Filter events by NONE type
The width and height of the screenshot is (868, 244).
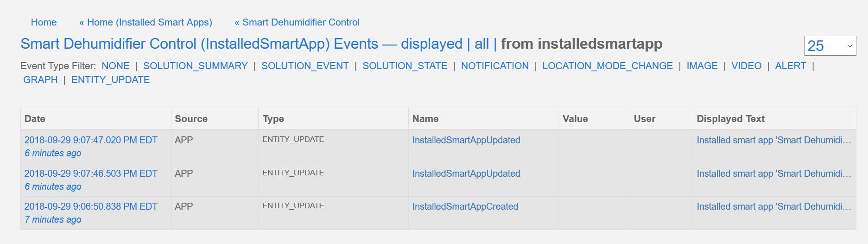tap(115, 66)
